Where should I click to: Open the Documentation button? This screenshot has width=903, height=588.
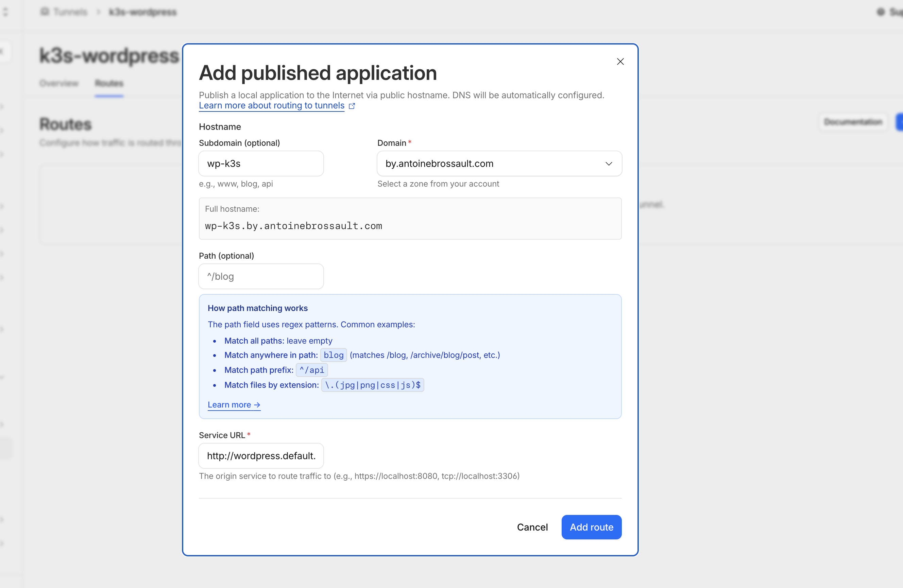coord(853,122)
